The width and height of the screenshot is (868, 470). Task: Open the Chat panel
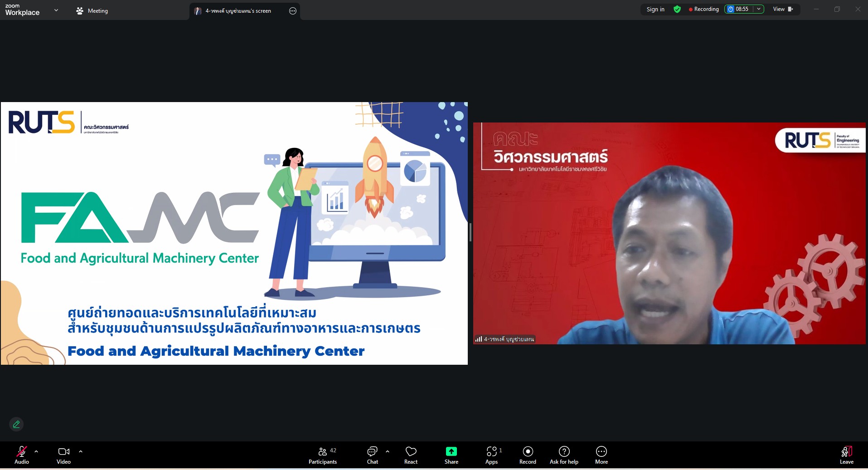coord(373,455)
